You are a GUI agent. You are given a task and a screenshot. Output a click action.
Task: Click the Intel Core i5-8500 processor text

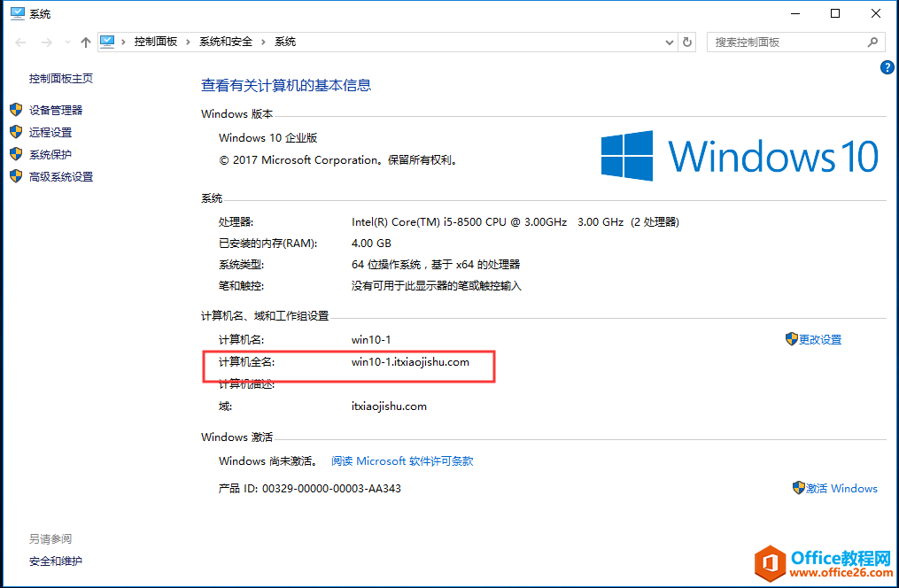[515, 222]
